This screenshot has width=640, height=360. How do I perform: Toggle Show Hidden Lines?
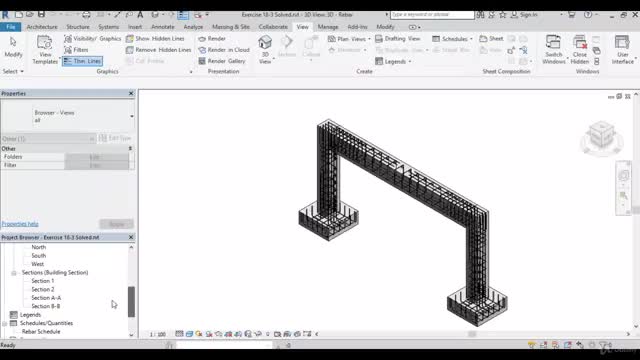pos(155,38)
